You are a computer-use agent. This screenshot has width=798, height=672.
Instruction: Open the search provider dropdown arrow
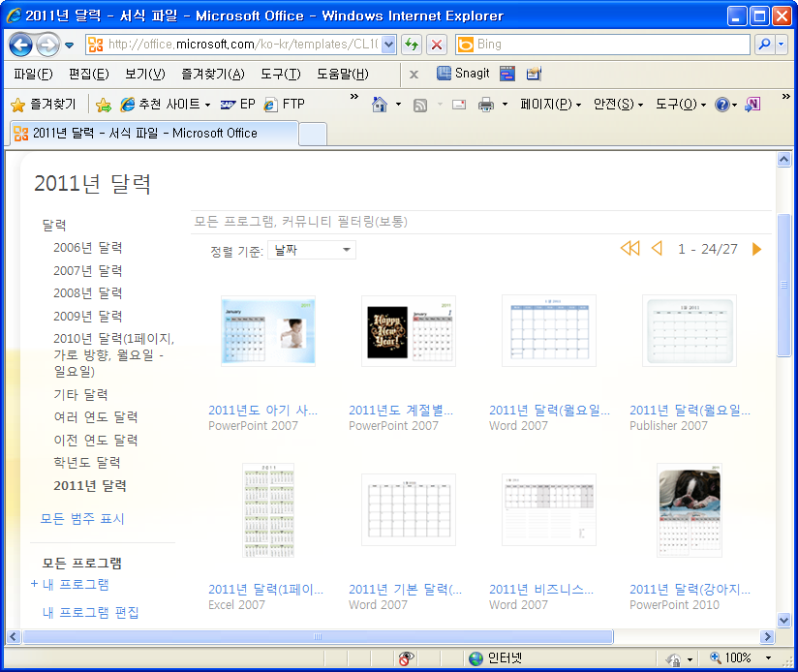click(x=782, y=45)
